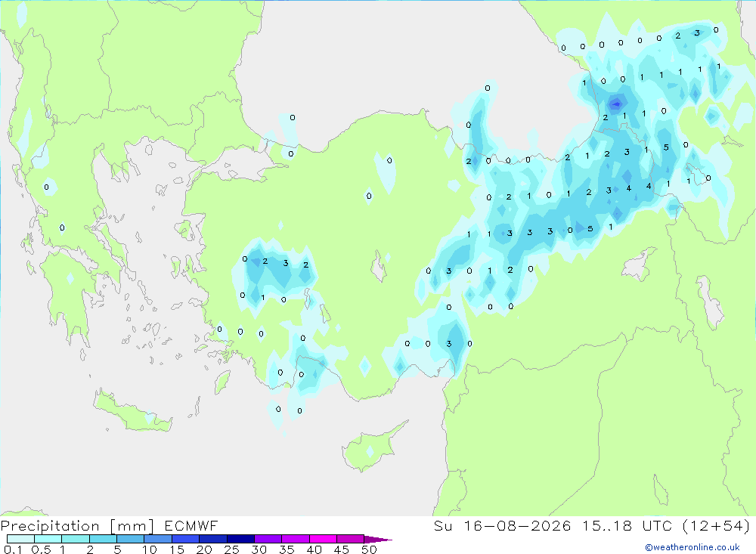This screenshot has width=756, height=554.
Task: Click the 40–45 mm magenta legend swatch
Action: [323, 539]
